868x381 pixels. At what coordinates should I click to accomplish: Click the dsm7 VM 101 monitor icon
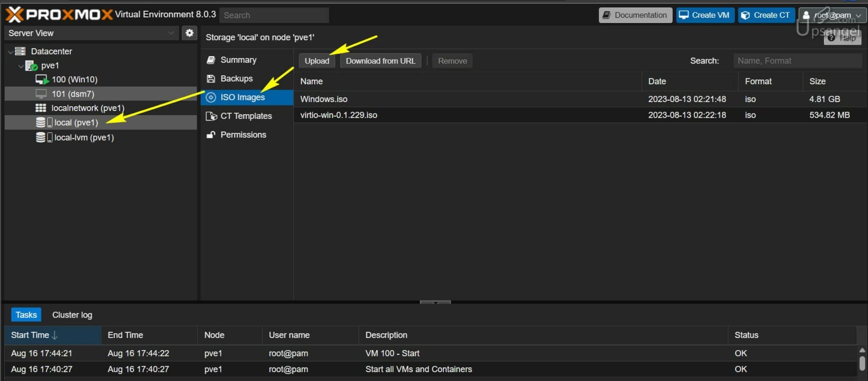[41, 94]
